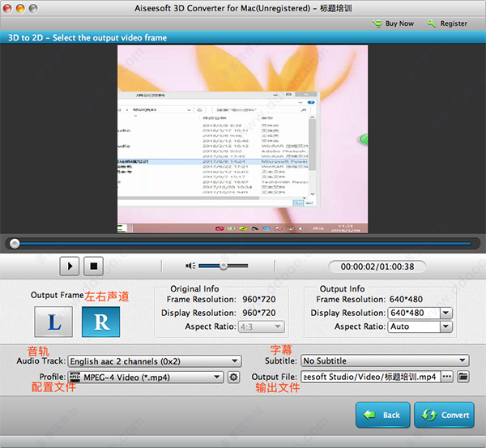Image resolution: width=486 pixels, height=448 pixels.
Task: Browse output file with ellipsis button
Action: [x=447, y=377]
